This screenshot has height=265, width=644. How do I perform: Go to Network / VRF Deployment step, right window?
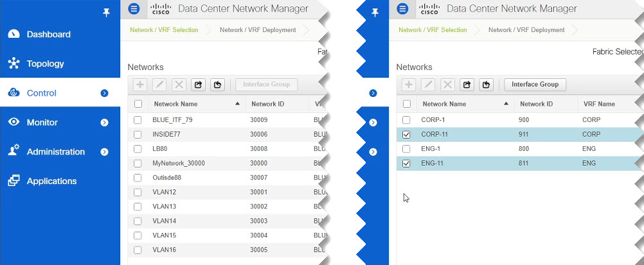(526, 30)
